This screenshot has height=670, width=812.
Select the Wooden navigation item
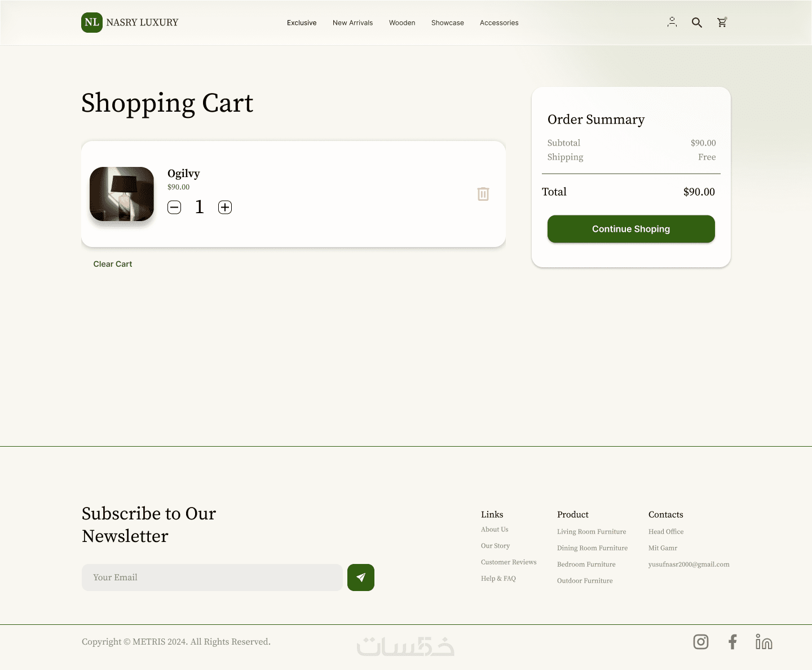[x=402, y=23]
